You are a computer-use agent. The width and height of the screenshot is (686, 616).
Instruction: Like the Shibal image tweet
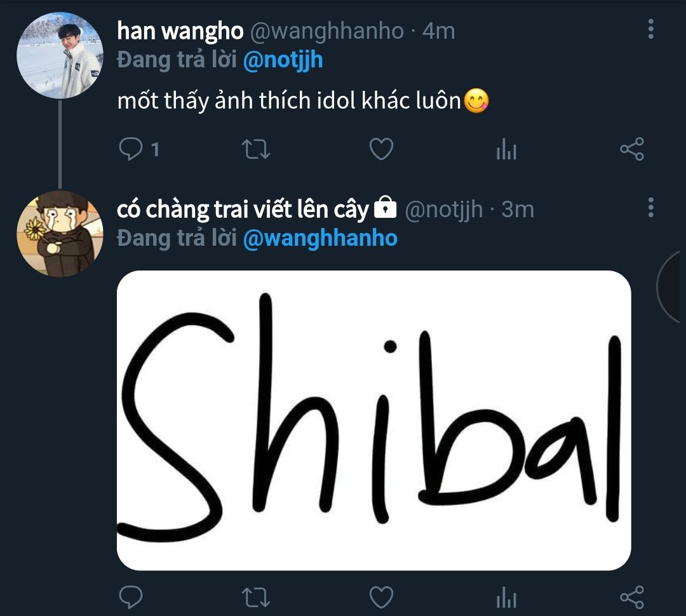click(382, 597)
